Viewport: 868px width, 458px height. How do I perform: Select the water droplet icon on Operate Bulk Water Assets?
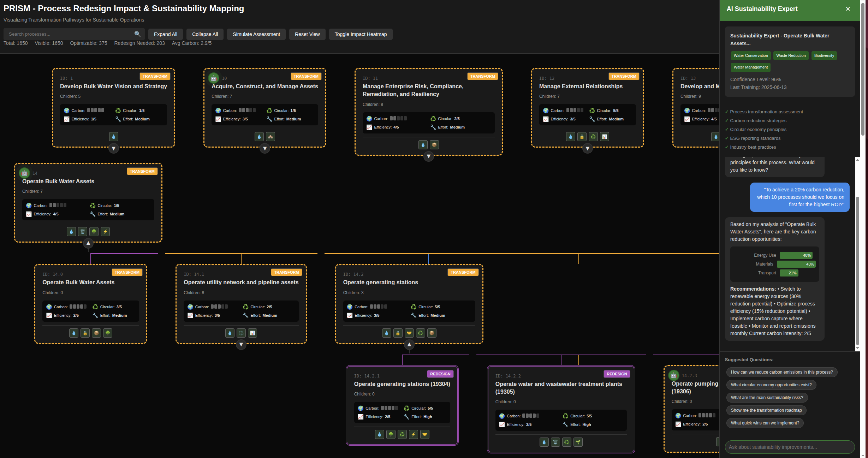(71, 232)
